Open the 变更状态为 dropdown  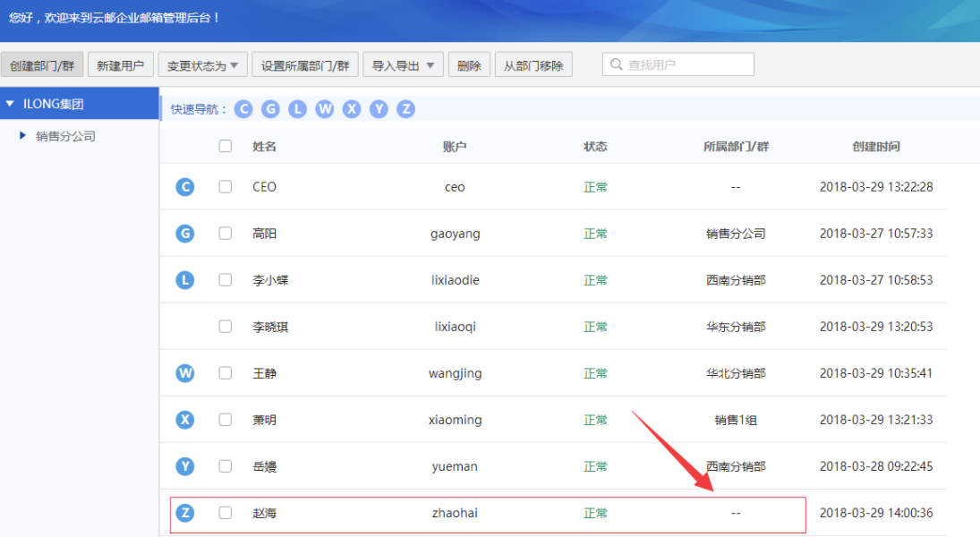[202, 65]
